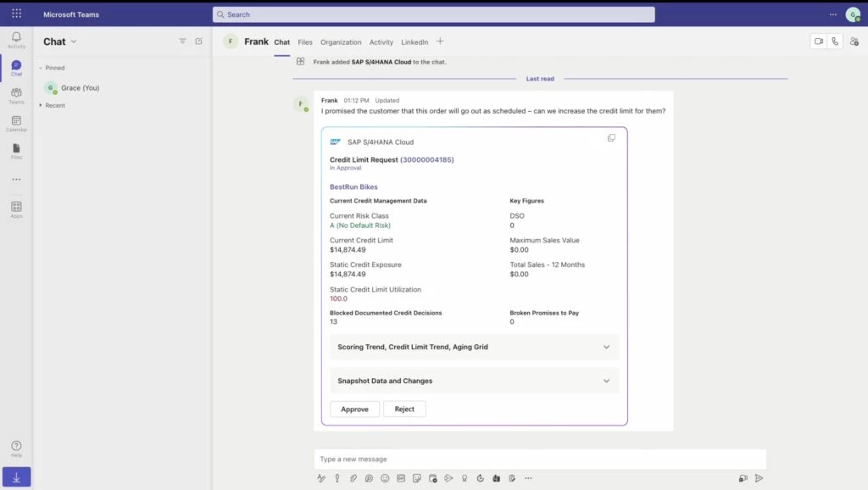The height and width of the screenshot is (490, 868).
Task: Start a video call with Frank
Action: pyautogui.click(x=818, y=41)
